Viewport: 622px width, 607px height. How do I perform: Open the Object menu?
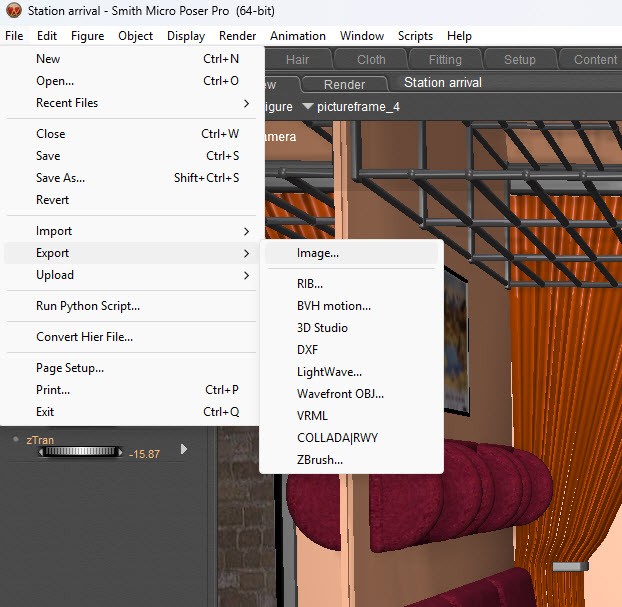coord(135,36)
